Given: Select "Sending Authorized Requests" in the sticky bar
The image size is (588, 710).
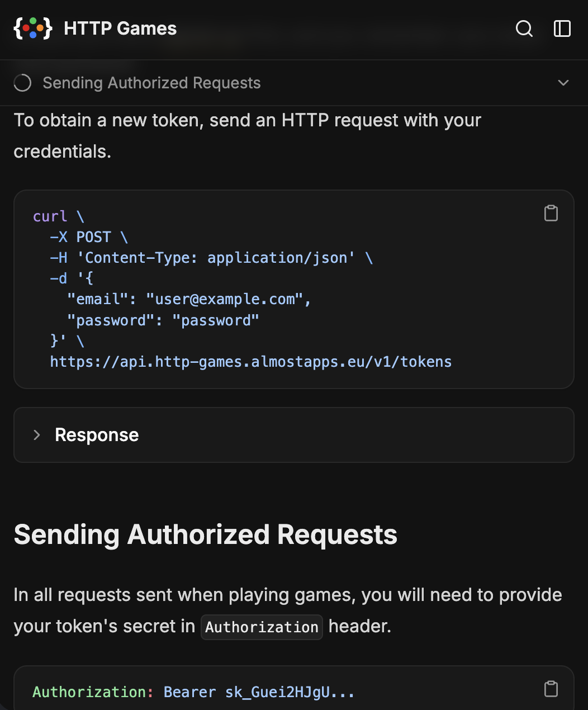Looking at the screenshot, I should click(x=151, y=83).
